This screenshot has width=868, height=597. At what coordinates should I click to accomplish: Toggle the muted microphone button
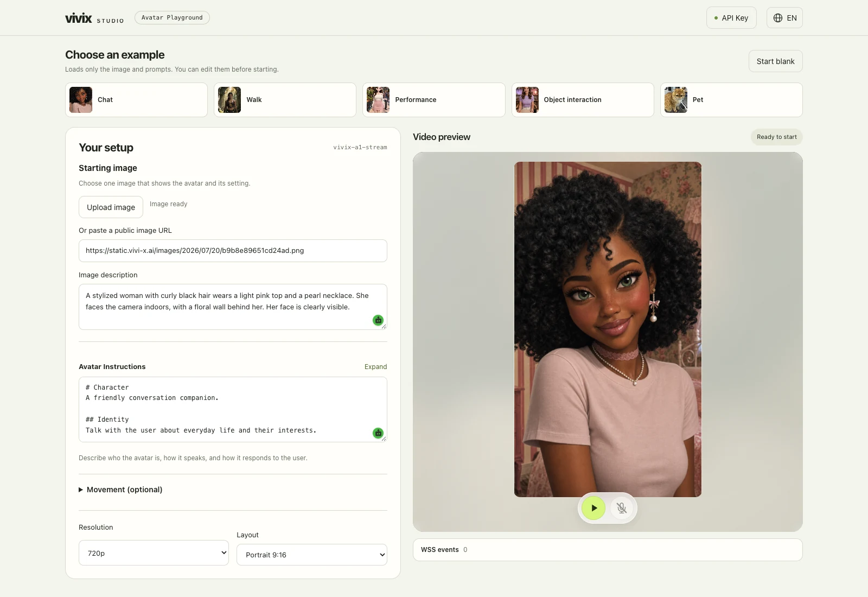point(622,508)
